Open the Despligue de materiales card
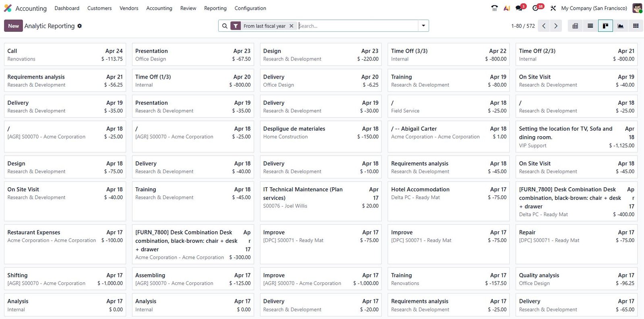Image resolution: width=644 pixels, height=319 pixels. (x=321, y=137)
